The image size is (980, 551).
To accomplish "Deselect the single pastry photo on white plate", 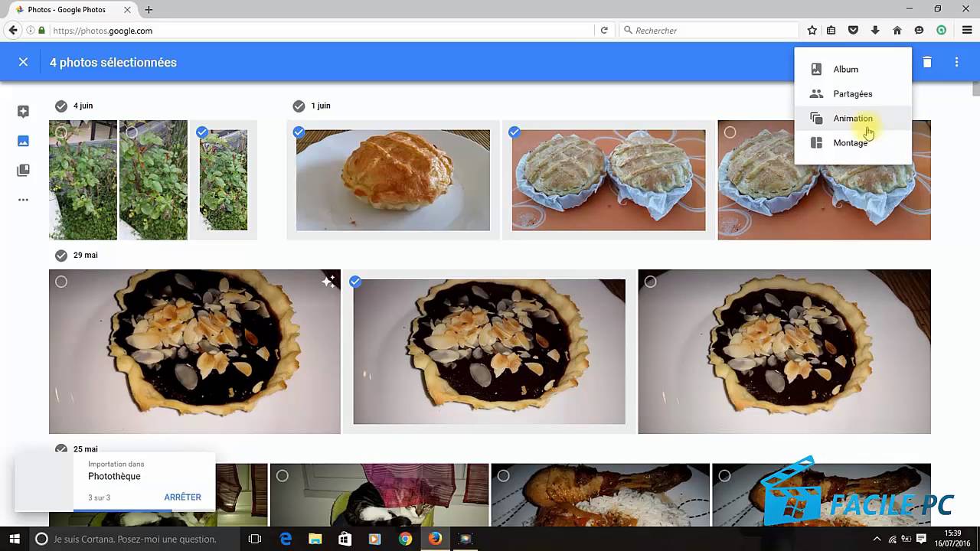I will (x=299, y=132).
